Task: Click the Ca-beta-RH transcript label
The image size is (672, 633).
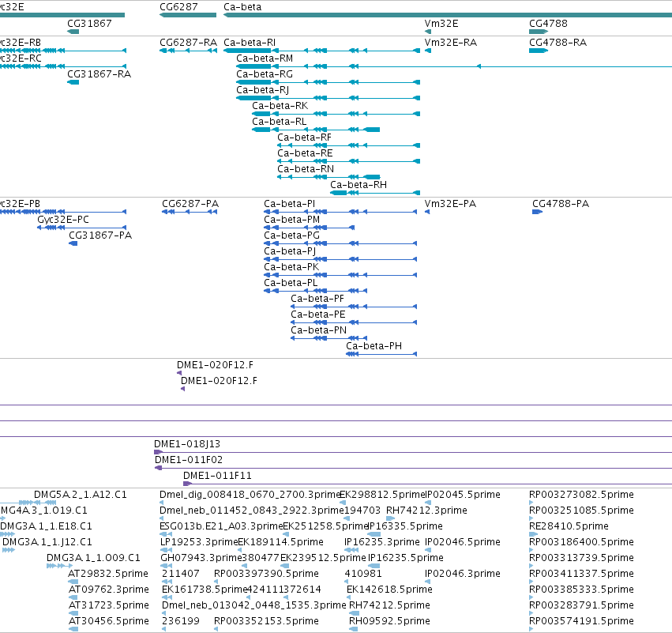Action: click(359, 185)
